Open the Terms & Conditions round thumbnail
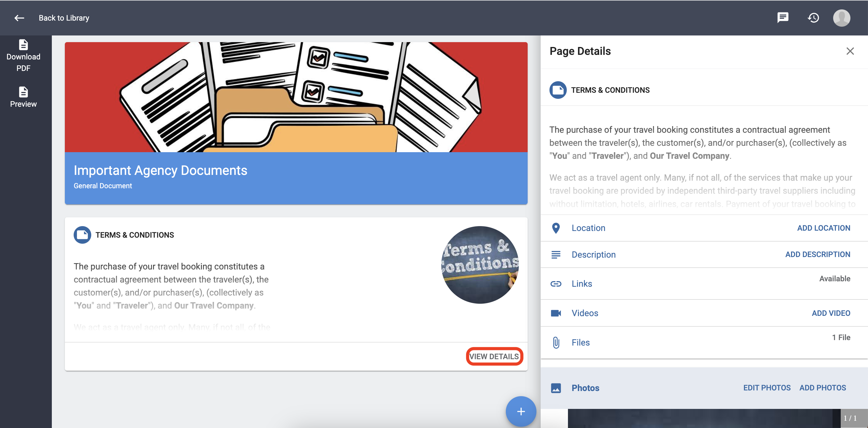The height and width of the screenshot is (428, 868). click(x=480, y=265)
